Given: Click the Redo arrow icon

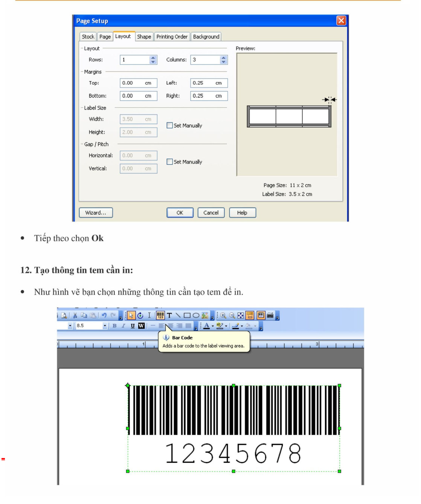Looking at the screenshot, I should 113,316.
